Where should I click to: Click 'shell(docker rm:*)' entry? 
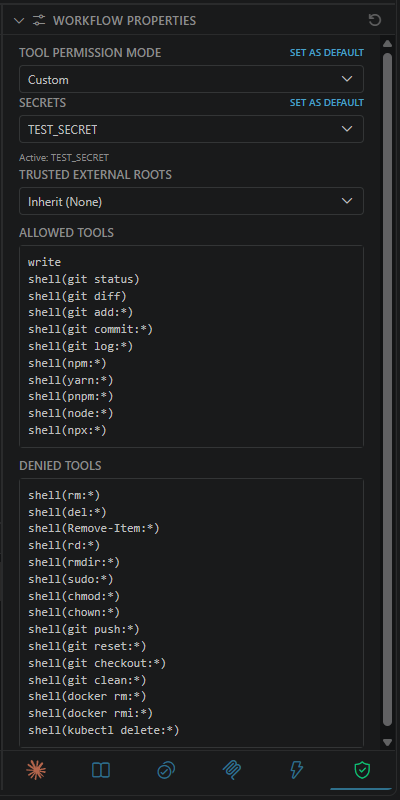pyautogui.click(x=87, y=696)
